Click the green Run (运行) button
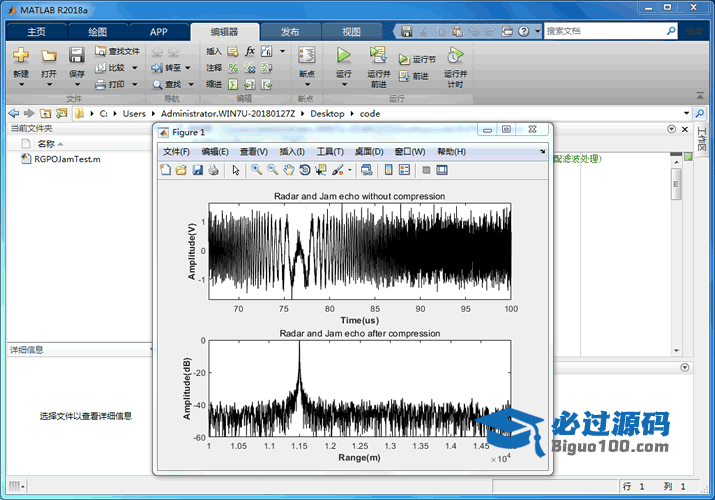 344,56
